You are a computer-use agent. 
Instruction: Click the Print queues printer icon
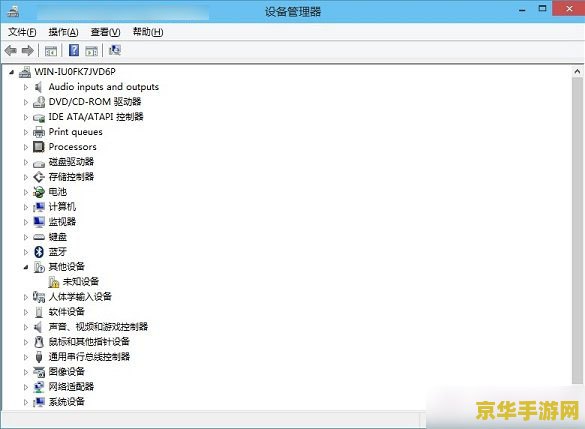pyautogui.click(x=39, y=132)
